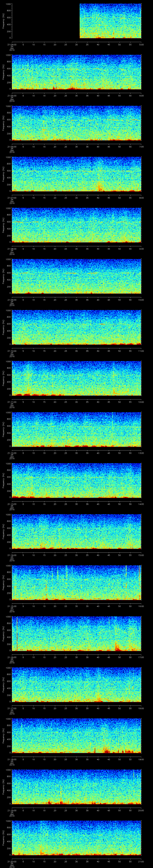The width and height of the screenshot is (153, 868).
Task: Click the 16:00 end time label
Action: pos(141,606)
